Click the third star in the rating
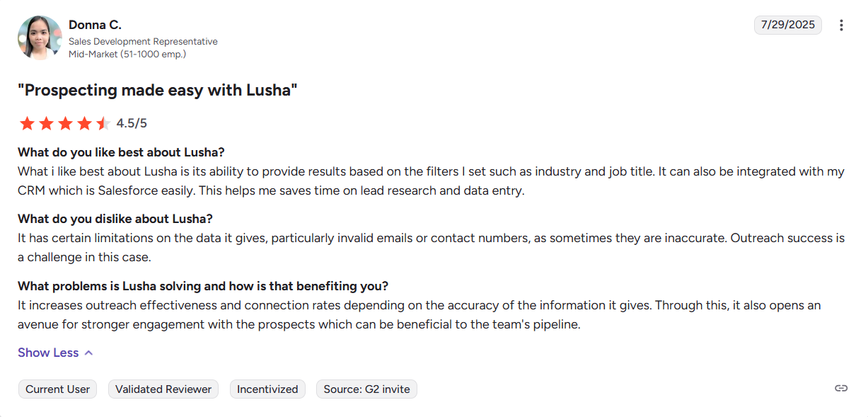Screen dimensions: 868x417 (66, 122)
